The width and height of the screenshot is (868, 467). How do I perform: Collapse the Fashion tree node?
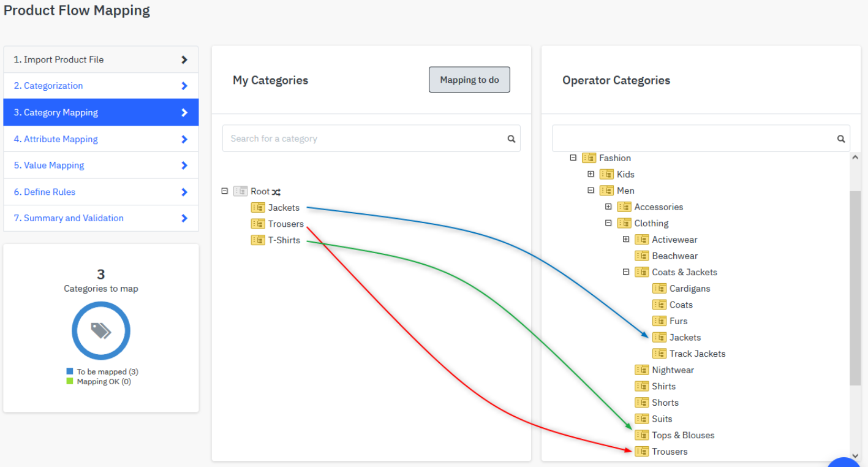point(573,158)
